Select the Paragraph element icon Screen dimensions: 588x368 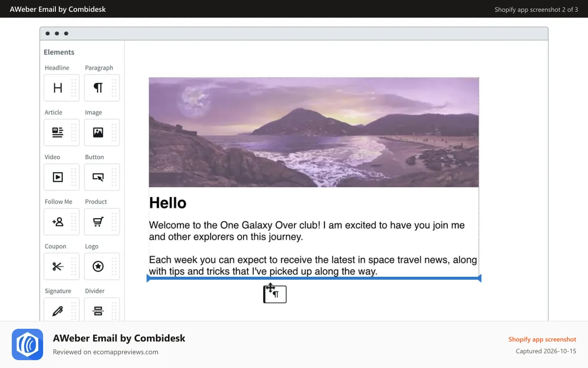(x=98, y=88)
